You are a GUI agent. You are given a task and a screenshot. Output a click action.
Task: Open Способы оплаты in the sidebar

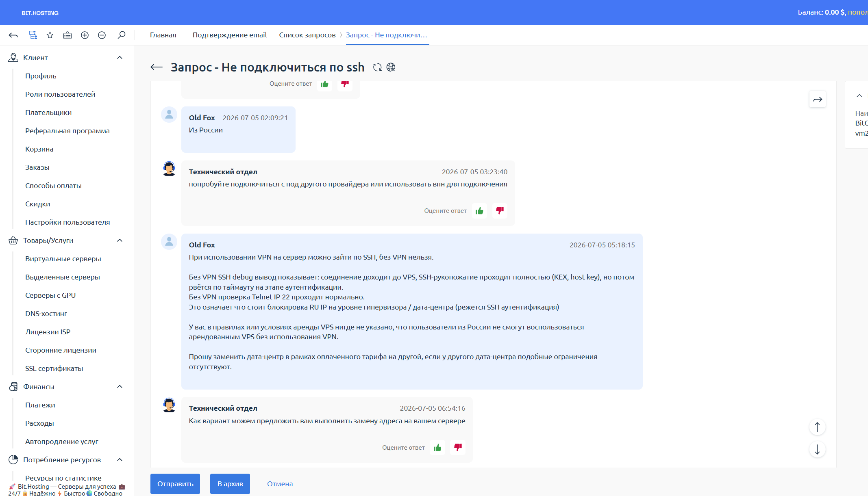53,186
